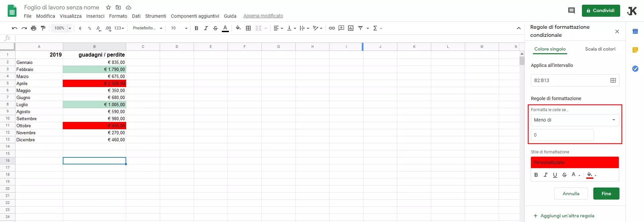The width and height of the screenshot is (644, 222).
Task: Open text rotation dropdown
Action: click(317, 28)
